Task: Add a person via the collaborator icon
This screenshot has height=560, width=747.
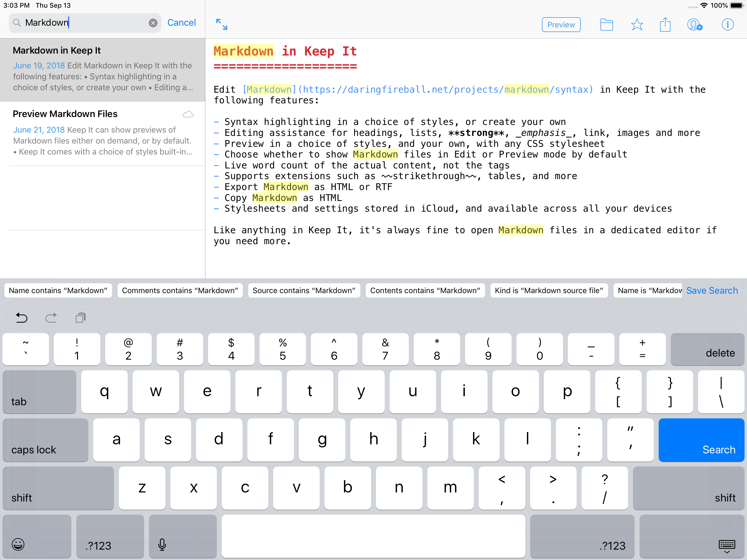Action: (695, 25)
